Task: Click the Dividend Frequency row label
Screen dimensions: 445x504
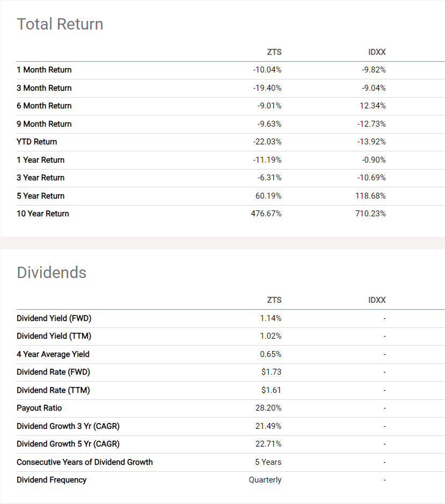Action: 52,480
